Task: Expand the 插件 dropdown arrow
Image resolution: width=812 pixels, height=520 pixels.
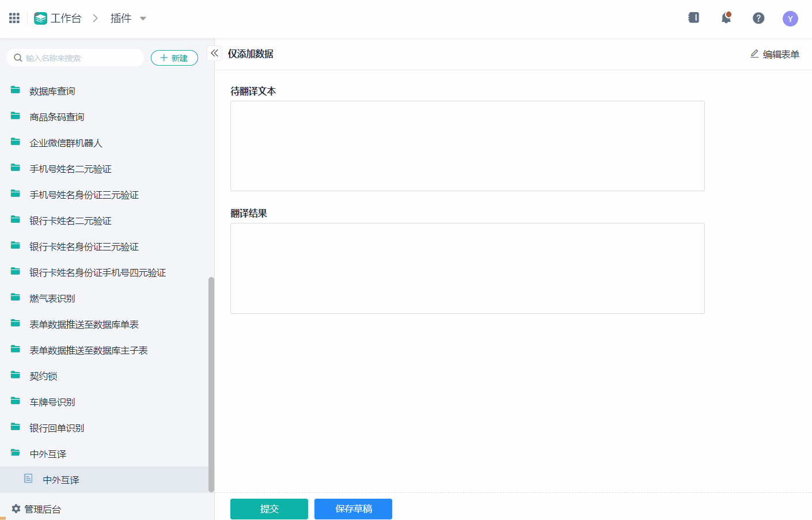Action: tap(143, 18)
